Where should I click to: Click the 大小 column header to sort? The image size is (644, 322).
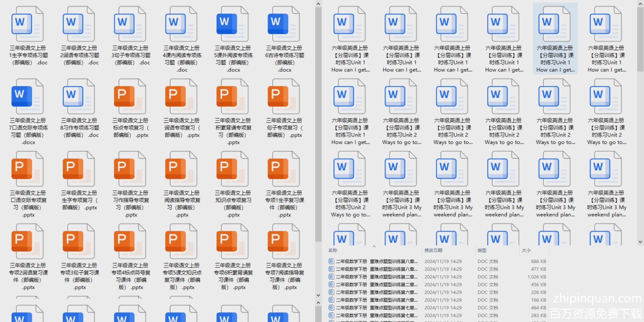tap(526, 251)
